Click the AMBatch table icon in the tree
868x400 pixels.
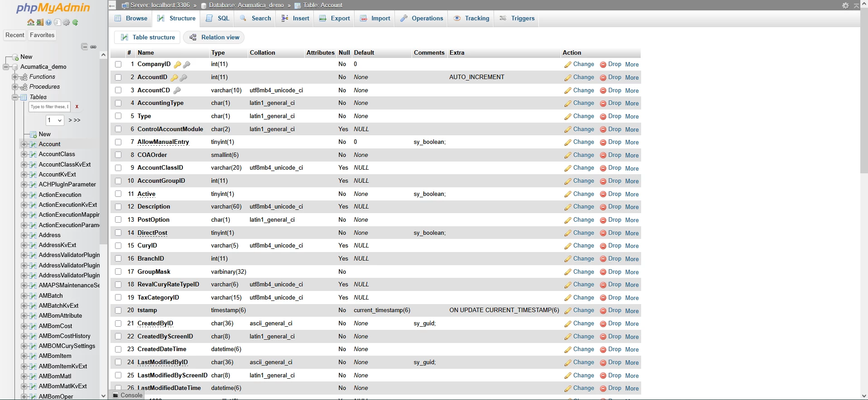click(x=33, y=296)
